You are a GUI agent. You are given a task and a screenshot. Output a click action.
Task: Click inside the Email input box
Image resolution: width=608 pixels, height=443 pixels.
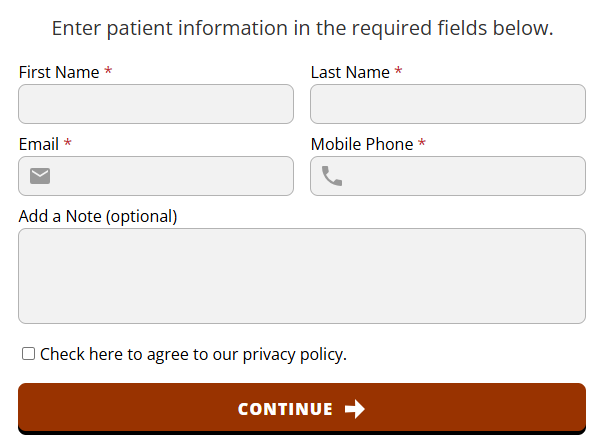pos(170,176)
